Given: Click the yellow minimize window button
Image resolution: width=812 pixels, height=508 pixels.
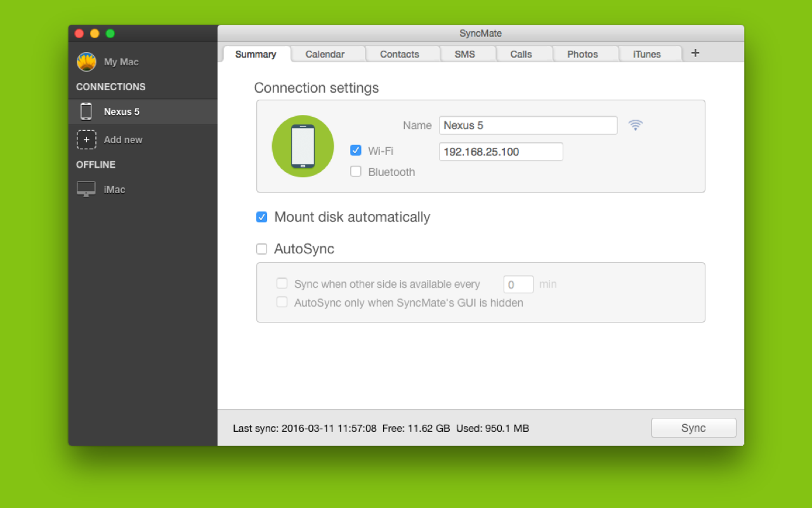Looking at the screenshot, I should (x=95, y=34).
